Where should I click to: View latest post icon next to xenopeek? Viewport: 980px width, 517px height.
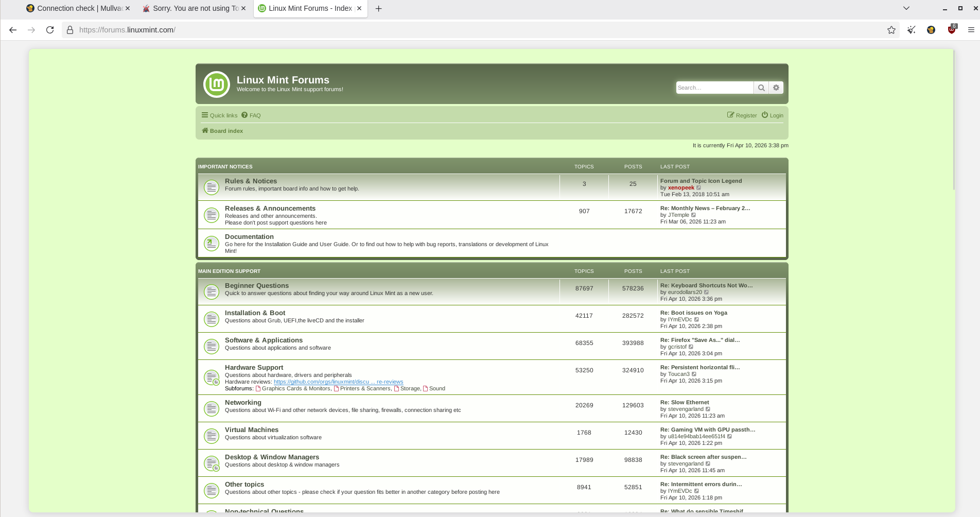tap(699, 188)
